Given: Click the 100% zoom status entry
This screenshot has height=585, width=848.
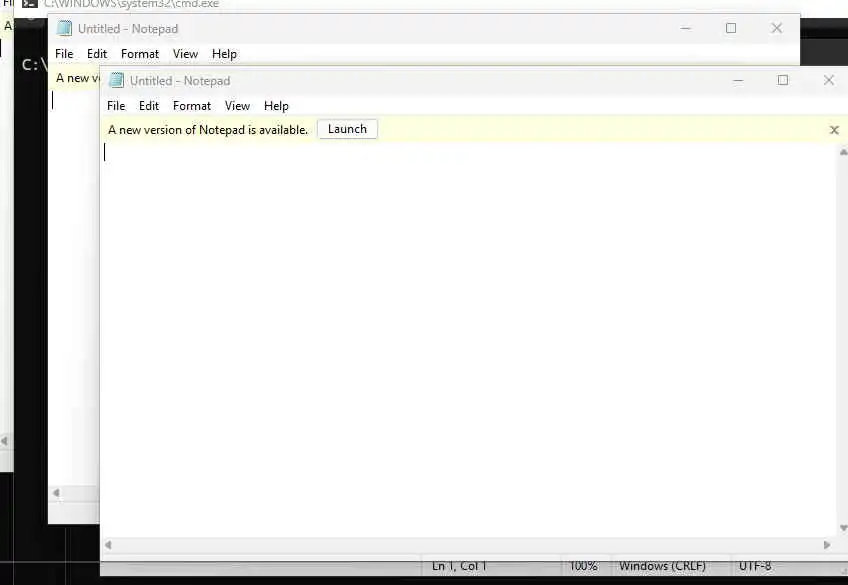Looking at the screenshot, I should coord(583,566).
